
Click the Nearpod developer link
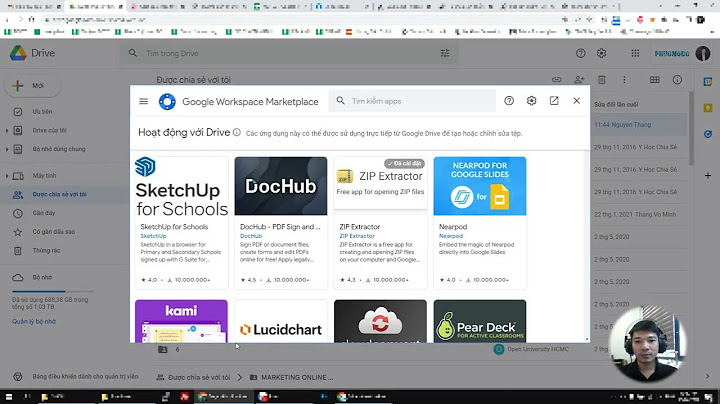(451, 236)
